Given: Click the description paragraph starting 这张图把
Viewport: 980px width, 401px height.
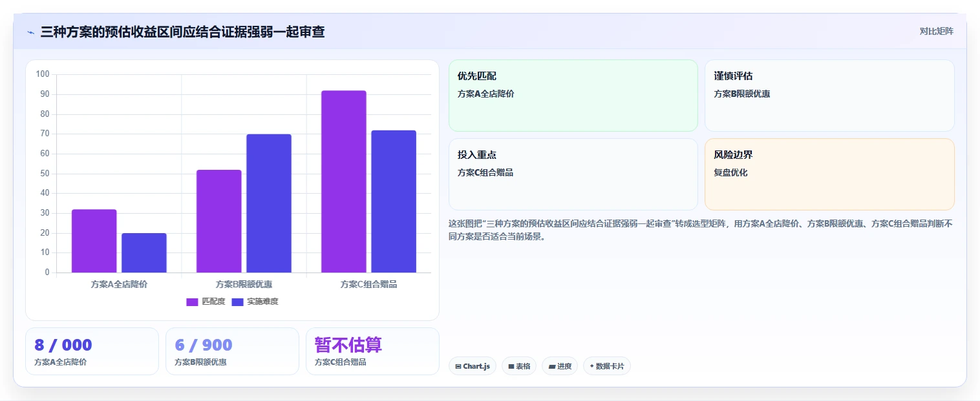Looking at the screenshot, I should click(x=700, y=230).
